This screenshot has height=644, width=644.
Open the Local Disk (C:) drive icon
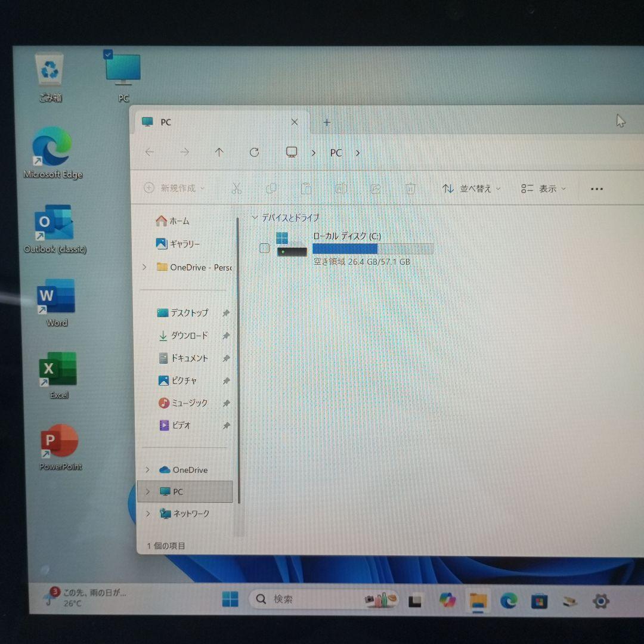[x=291, y=244]
